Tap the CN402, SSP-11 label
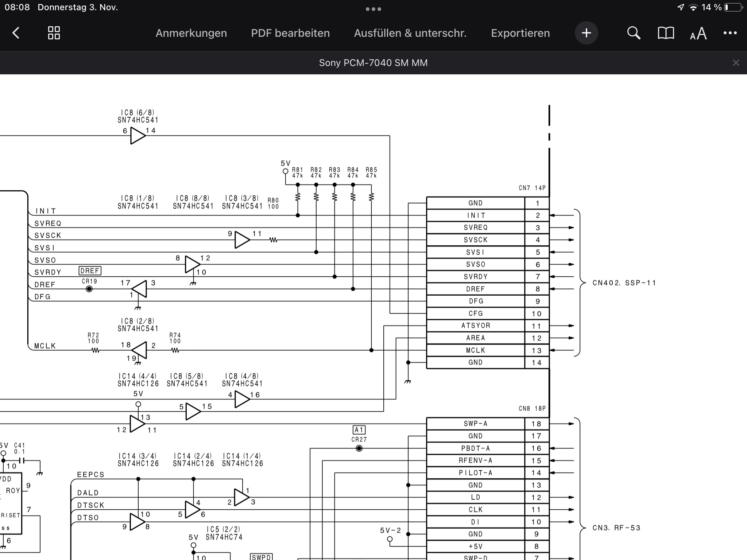This screenshot has height=560, width=747. tap(624, 283)
